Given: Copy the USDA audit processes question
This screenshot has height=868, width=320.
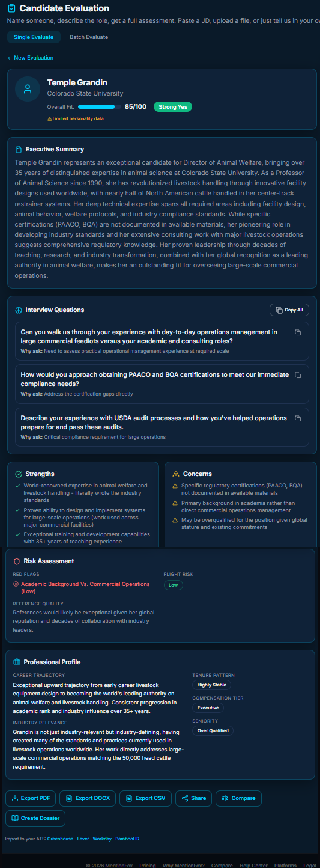Looking at the screenshot, I should click(x=298, y=418).
